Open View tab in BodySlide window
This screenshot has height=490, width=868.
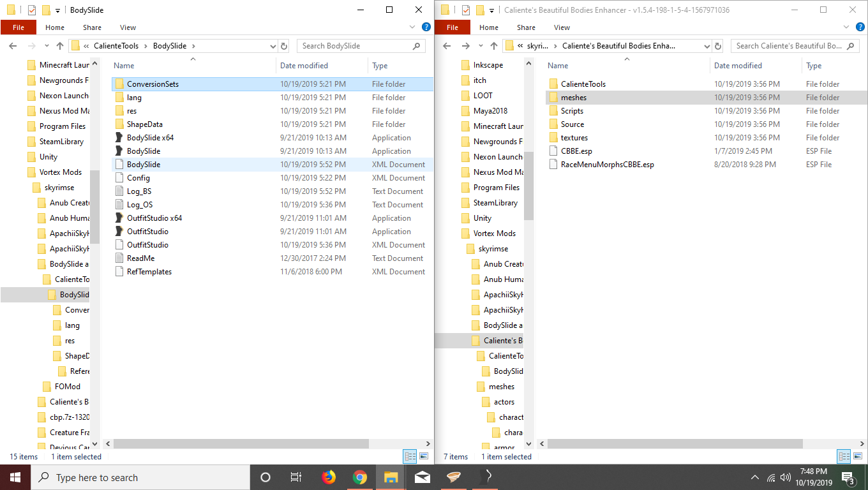click(x=128, y=27)
